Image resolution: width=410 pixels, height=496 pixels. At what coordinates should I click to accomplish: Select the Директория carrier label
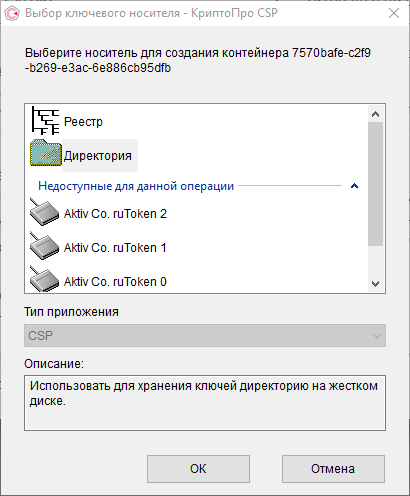[98, 156]
